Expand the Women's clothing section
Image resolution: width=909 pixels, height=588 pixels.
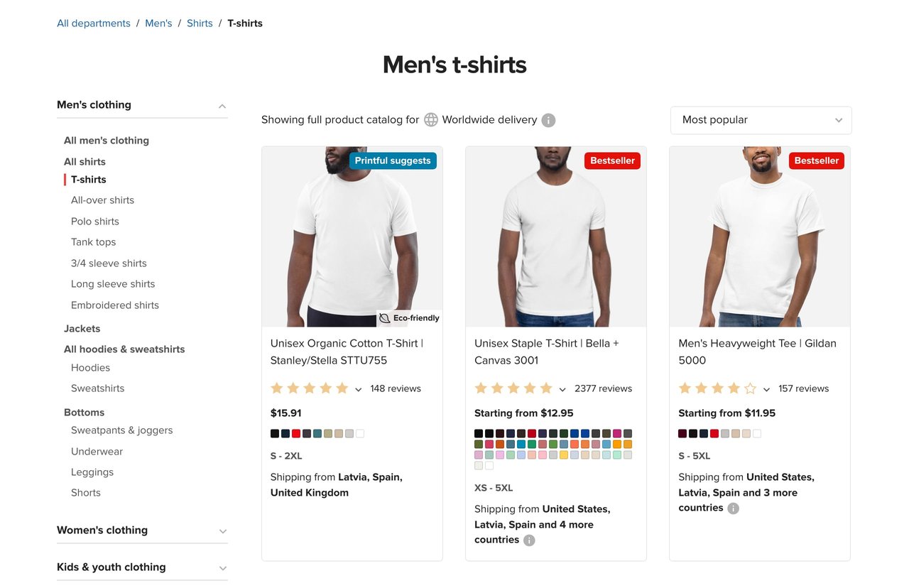[222, 530]
